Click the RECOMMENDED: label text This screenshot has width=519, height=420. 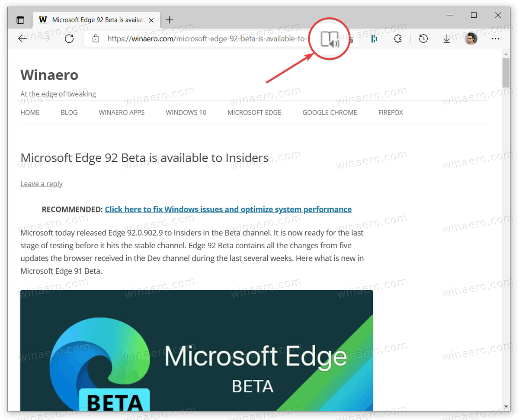coord(72,209)
